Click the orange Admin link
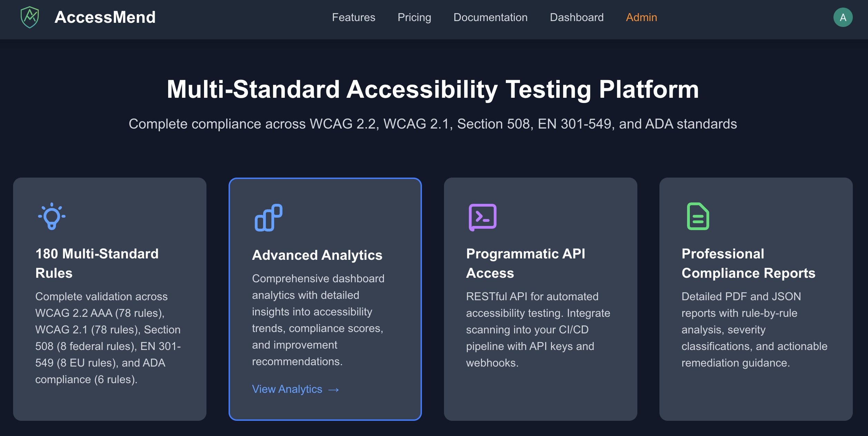Viewport: 868px width, 436px height. click(x=641, y=17)
